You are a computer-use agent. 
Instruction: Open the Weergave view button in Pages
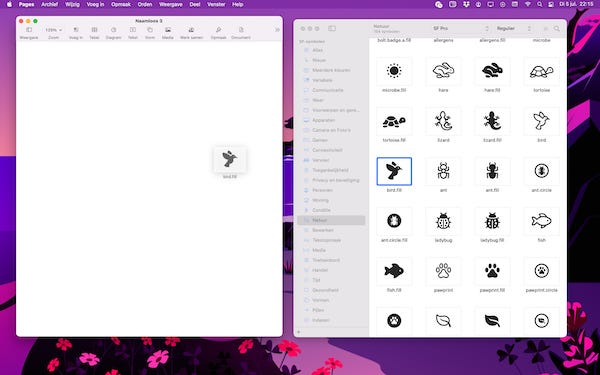[x=29, y=33]
